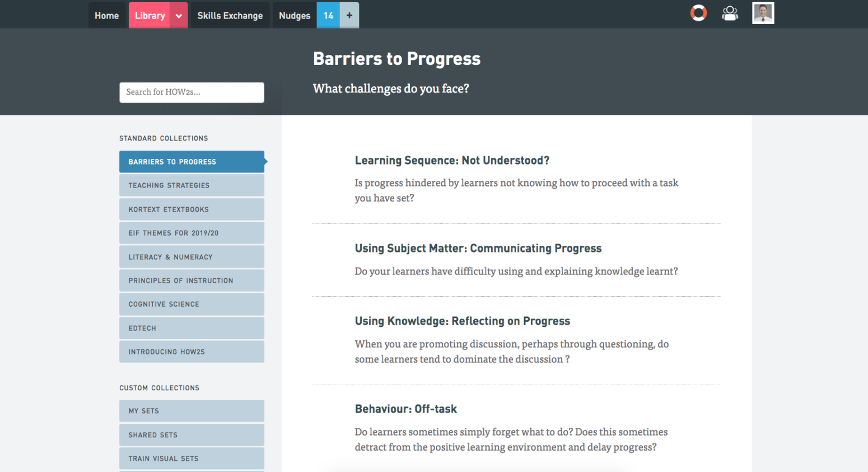
Task: Open the Home tab
Action: (x=107, y=16)
